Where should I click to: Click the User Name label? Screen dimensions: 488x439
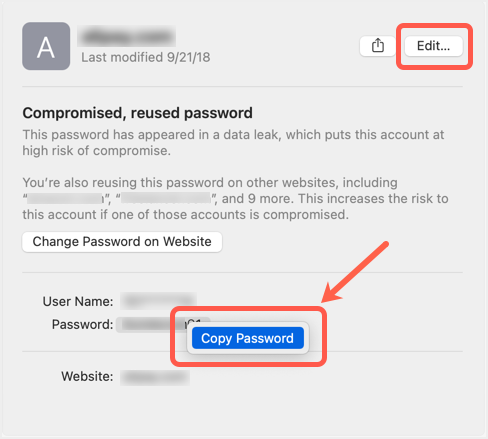(x=78, y=301)
